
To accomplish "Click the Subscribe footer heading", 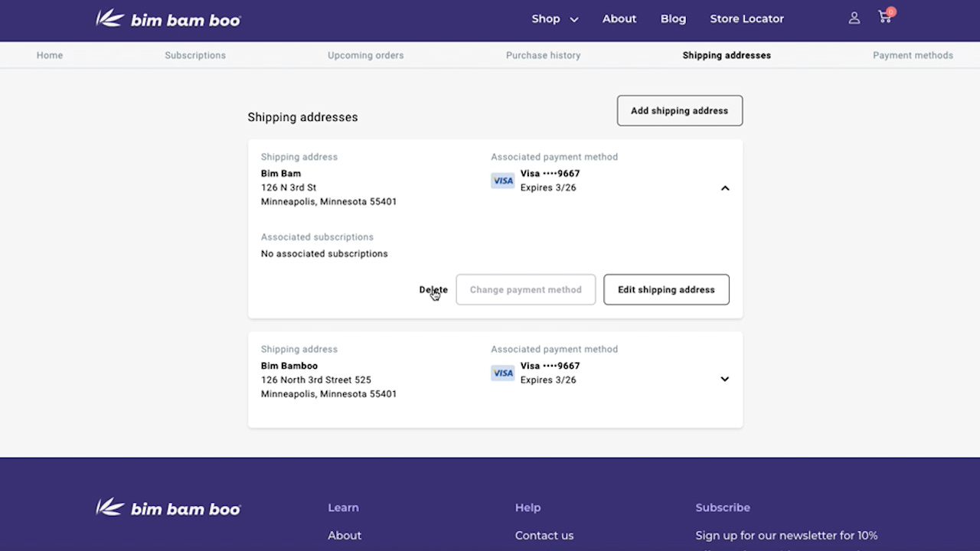I will click(x=723, y=507).
